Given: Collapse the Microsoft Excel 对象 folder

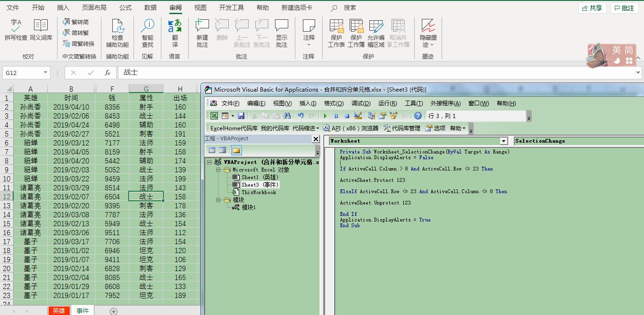Looking at the screenshot, I should point(219,170).
